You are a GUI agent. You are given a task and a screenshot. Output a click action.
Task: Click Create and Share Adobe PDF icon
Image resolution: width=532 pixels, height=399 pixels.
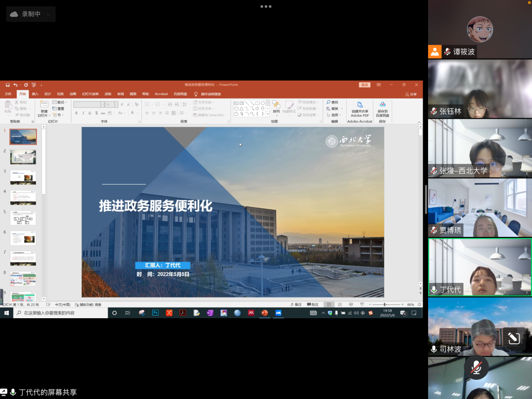(360, 105)
